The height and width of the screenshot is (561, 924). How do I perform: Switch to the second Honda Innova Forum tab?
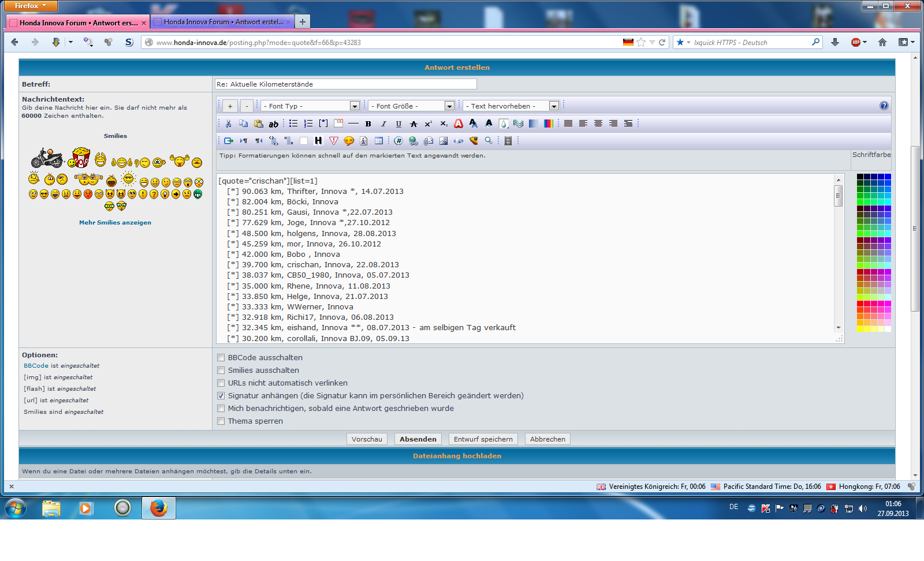(x=222, y=22)
